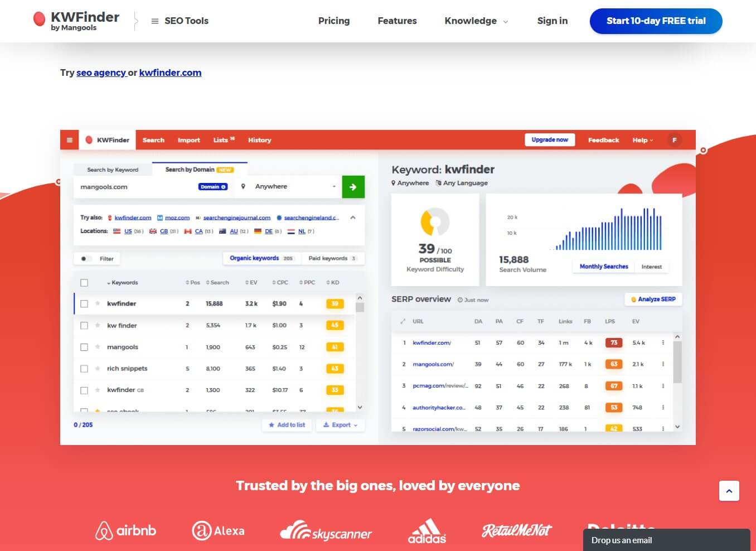Check the mangools row checkbox
Viewport: 756px width, 551px height.
tap(84, 347)
